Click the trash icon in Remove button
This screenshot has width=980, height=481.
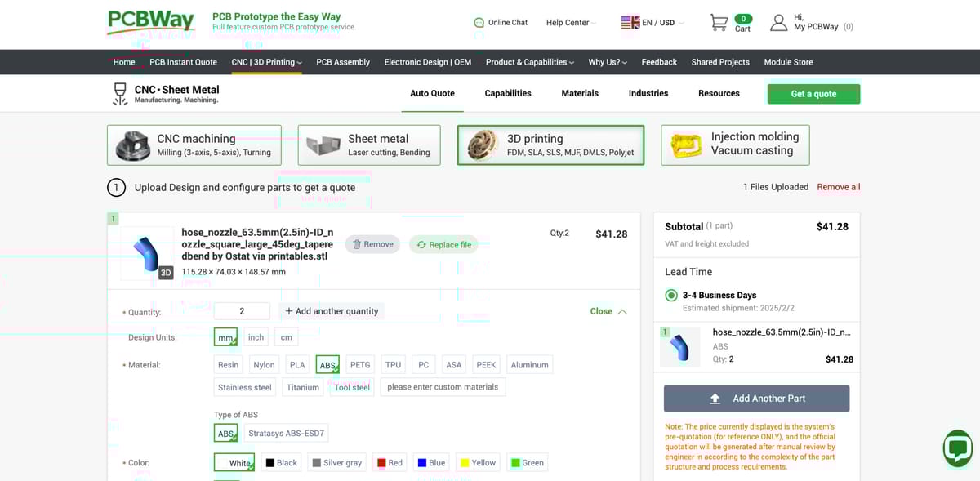click(357, 244)
